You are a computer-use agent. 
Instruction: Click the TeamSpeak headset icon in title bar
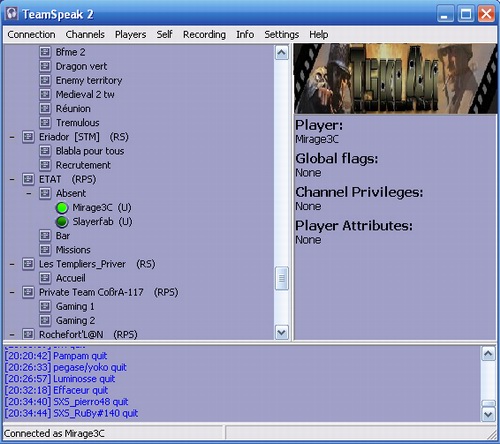(12, 14)
